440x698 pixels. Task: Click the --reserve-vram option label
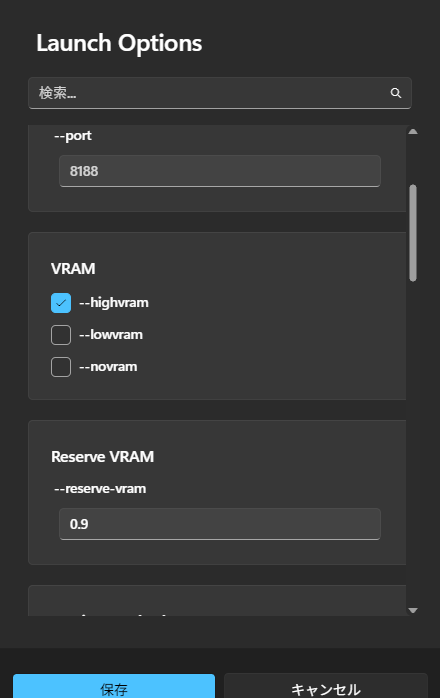coord(100,489)
